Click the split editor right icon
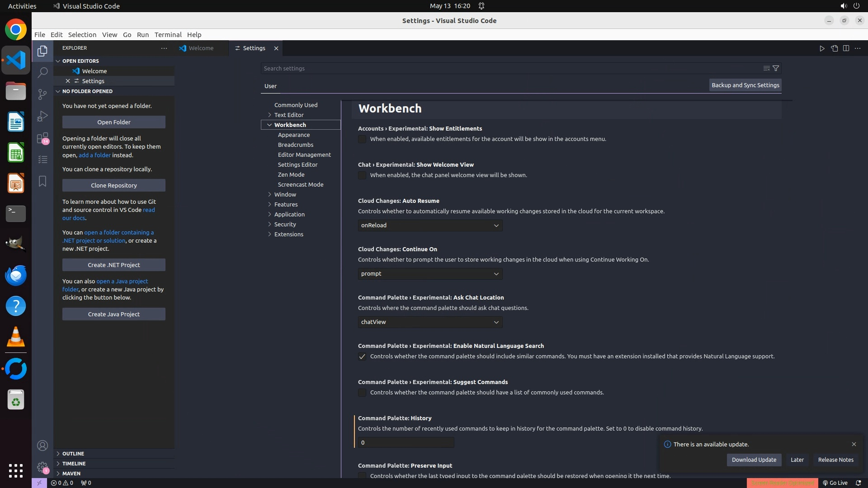Screen dimensions: 868x488 (846, 48)
